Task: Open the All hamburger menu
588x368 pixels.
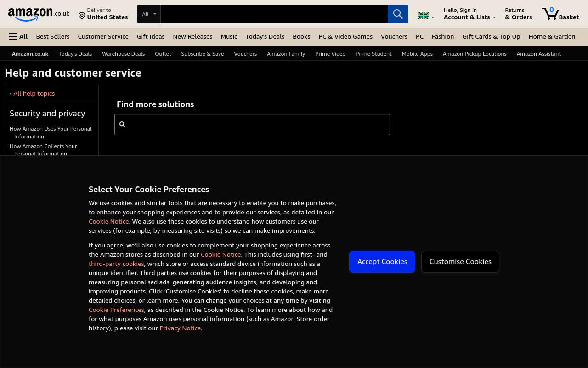Action: pyautogui.click(x=18, y=36)
